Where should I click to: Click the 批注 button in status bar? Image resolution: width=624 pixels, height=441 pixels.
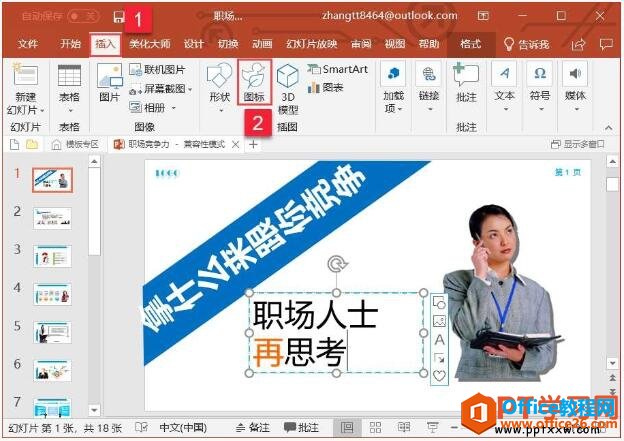point(301,428)
